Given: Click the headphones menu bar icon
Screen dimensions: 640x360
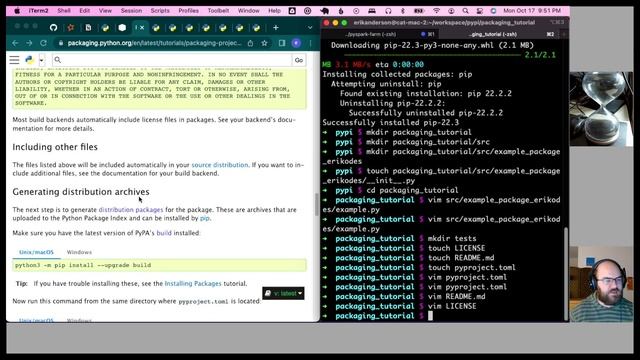Looking at the screenshot, I should pyautogui.click(x=388, y=11).
